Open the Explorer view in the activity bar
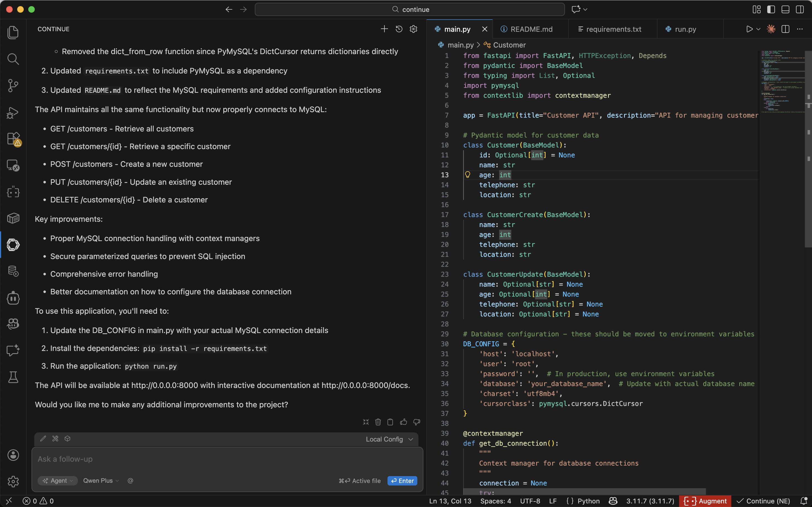Image resolution: width=812 pixels, height=507 pixels. pos(13,33)
